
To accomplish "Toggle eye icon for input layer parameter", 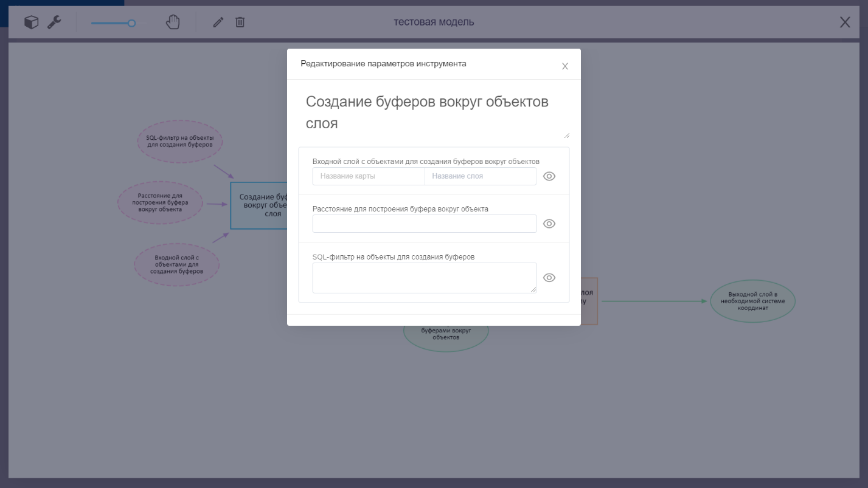I will [549, 176].
